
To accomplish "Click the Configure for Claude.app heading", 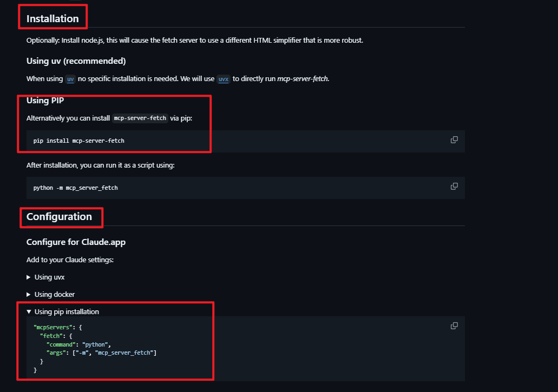I will tap(76, 242).
